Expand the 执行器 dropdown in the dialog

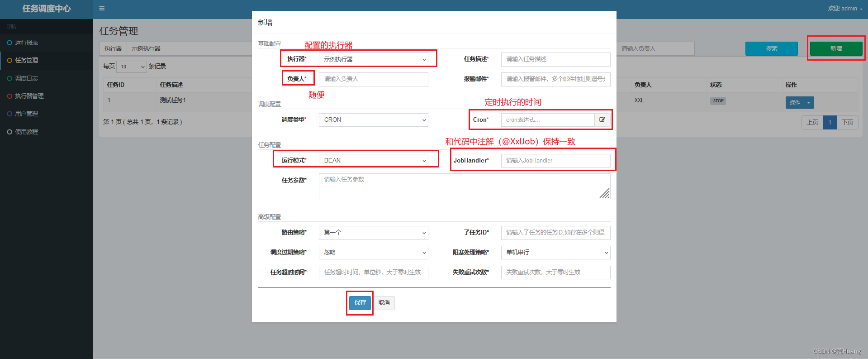point(374,59)
